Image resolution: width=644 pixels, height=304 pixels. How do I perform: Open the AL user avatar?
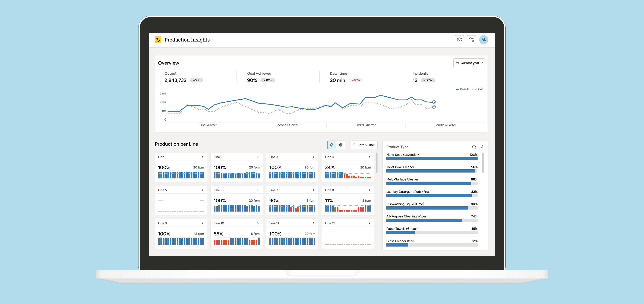click(x=484, y=40)
